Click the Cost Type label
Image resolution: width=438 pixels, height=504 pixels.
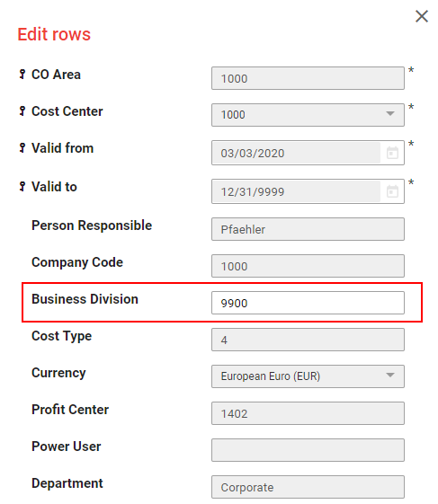click(x=62, y=336)
